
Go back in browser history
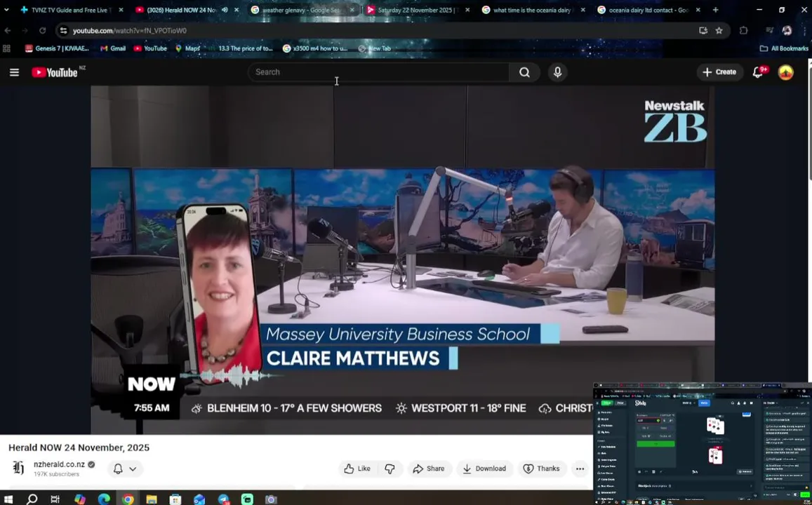coord(8,31)
